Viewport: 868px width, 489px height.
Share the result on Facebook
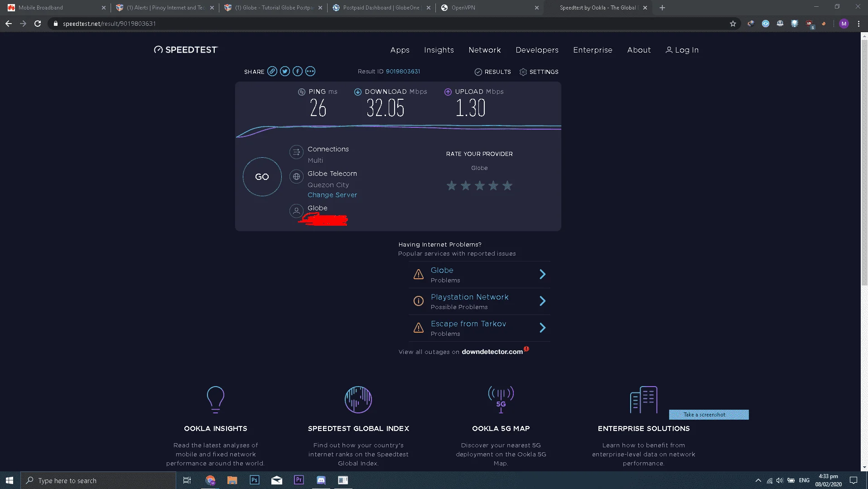pos(297,71)
